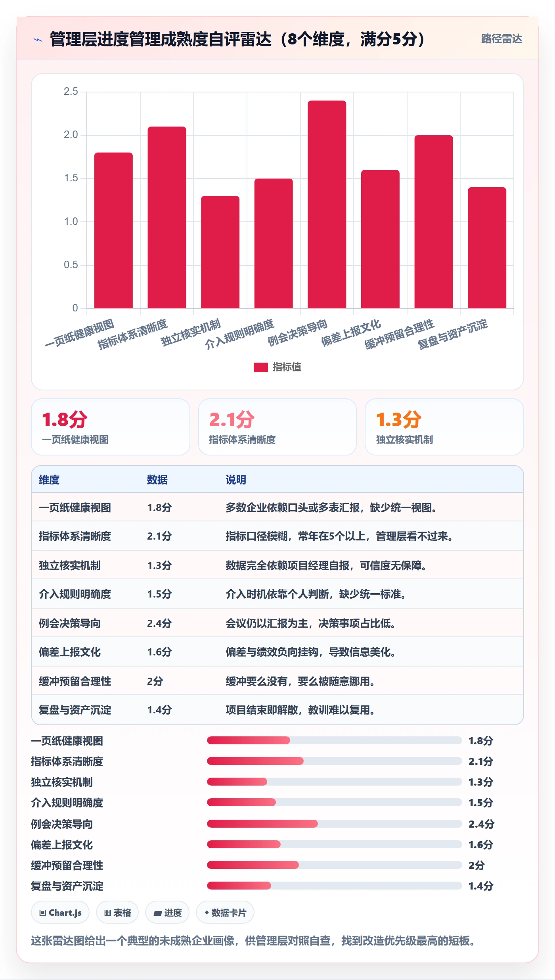This screenshot has height=980, width=555.
Task: Click the 复盘与资产沉淀 chart bar
Action: click(x=487, y=248)
